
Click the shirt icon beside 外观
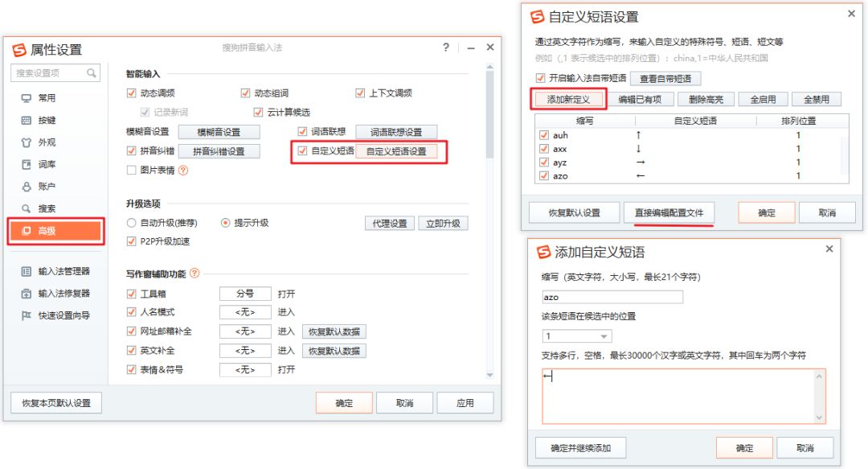click(26, 142)
